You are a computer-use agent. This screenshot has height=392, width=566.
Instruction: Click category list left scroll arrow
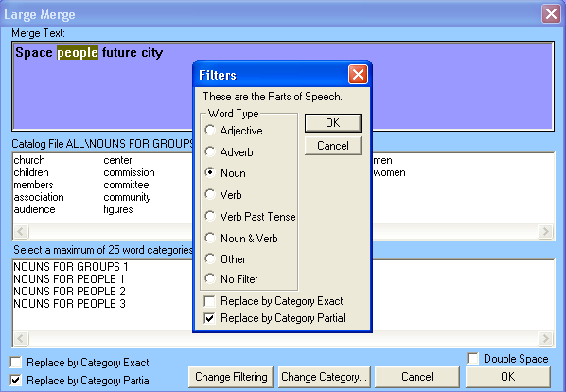pyautogui.click(x=21, y=339)
